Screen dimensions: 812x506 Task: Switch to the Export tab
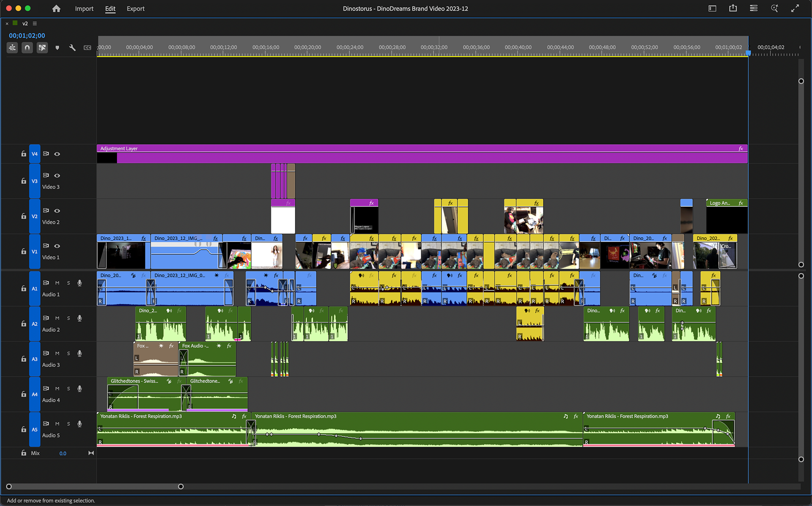click(135, 8)
